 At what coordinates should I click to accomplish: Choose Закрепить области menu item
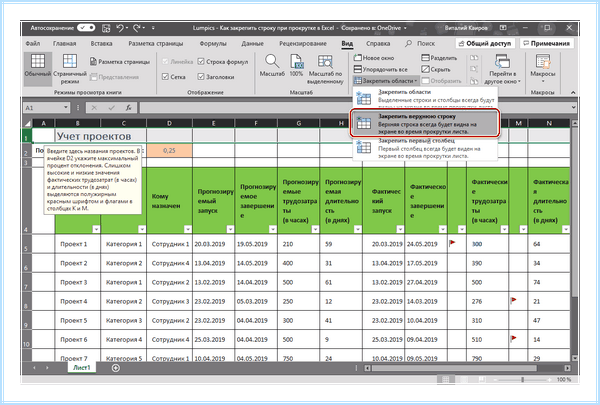point(424,97)
